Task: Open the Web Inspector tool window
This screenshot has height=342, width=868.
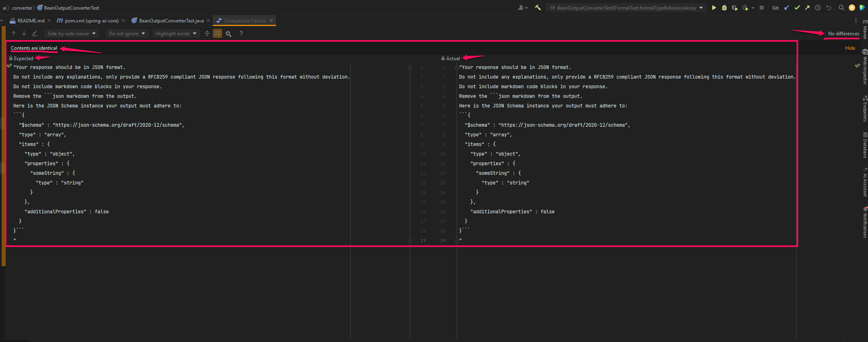Action: pyautogui.click(x=865, y=67)
